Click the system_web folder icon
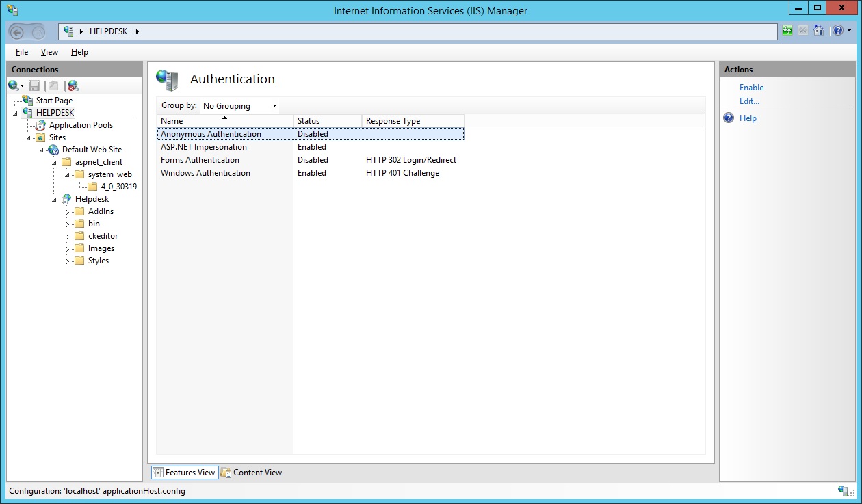Screen dimensions: 862x504 (79, 174)
